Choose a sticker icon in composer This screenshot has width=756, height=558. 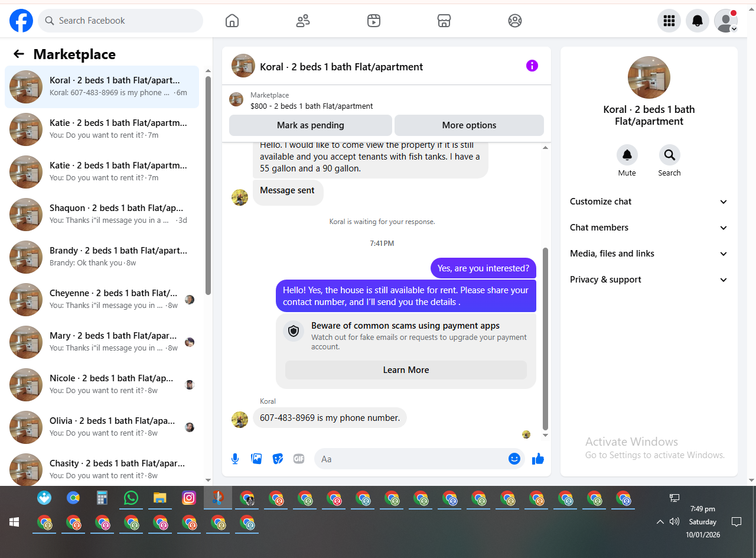(278, 459)
